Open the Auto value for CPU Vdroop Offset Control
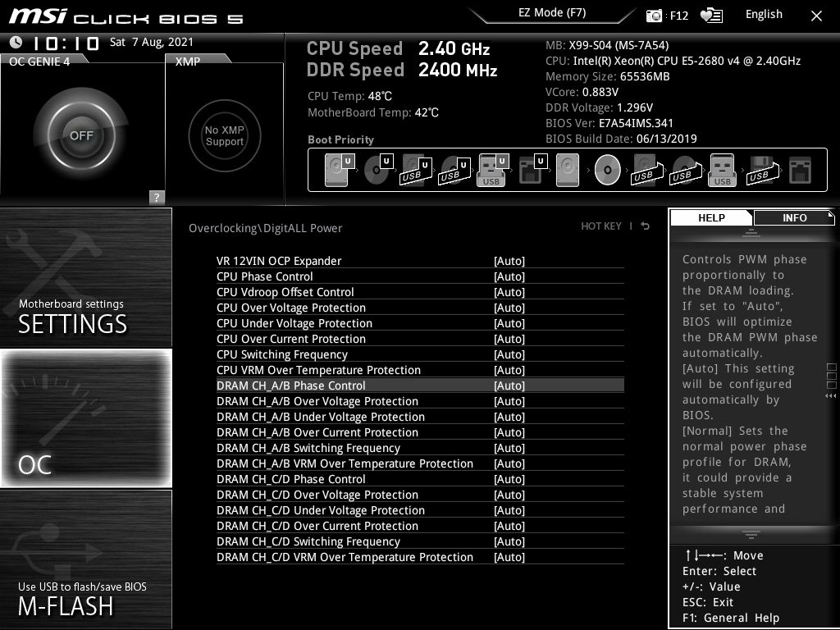840x630 pixels. click(509, 292)
